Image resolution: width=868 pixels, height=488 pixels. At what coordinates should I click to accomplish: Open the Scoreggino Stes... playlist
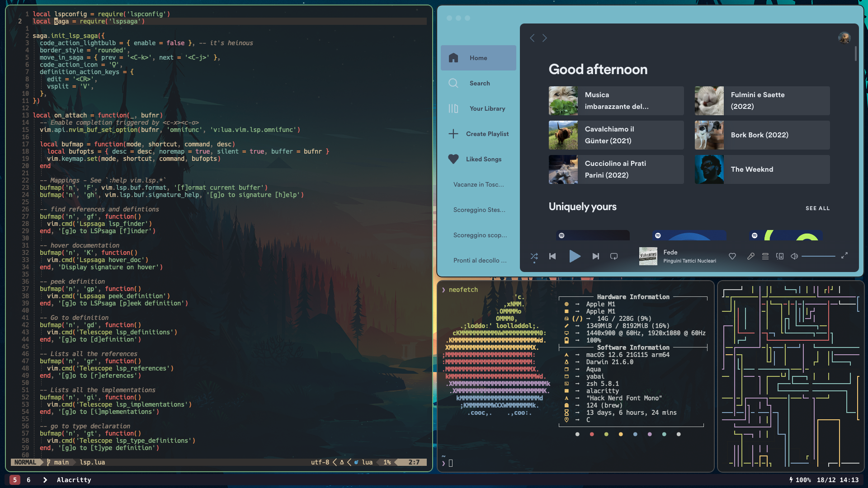[x=479, y=210]
